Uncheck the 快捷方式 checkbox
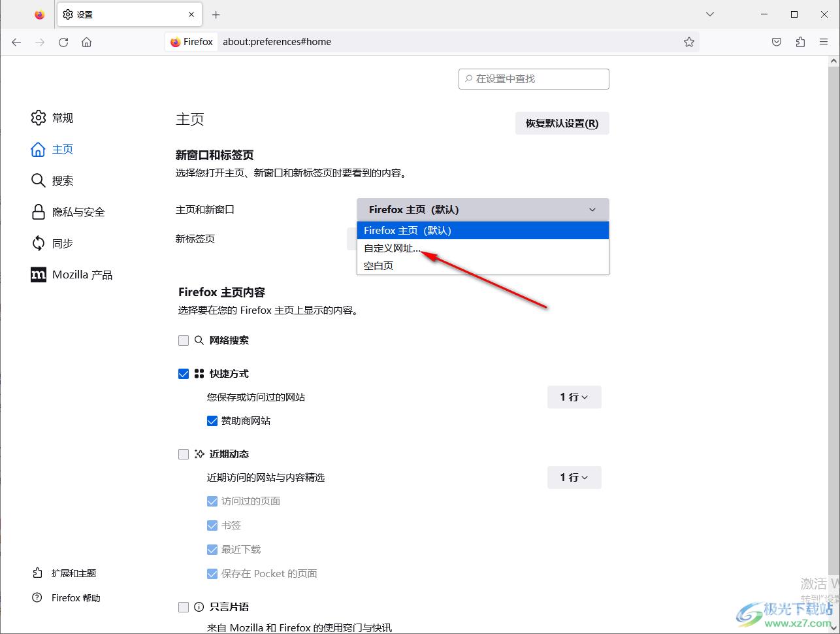 [184, 374]
